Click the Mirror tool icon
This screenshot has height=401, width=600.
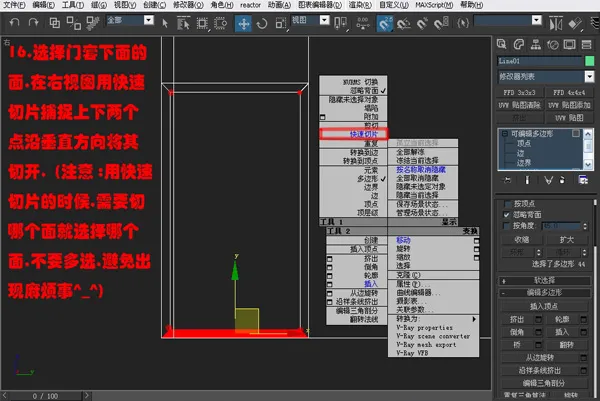pyautogui.click(x=555, y=24)
